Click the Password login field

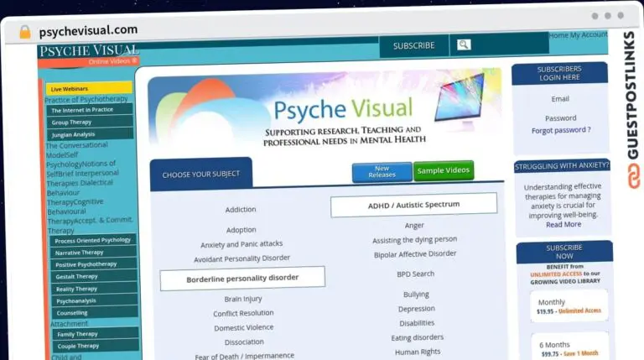[561, 118]
